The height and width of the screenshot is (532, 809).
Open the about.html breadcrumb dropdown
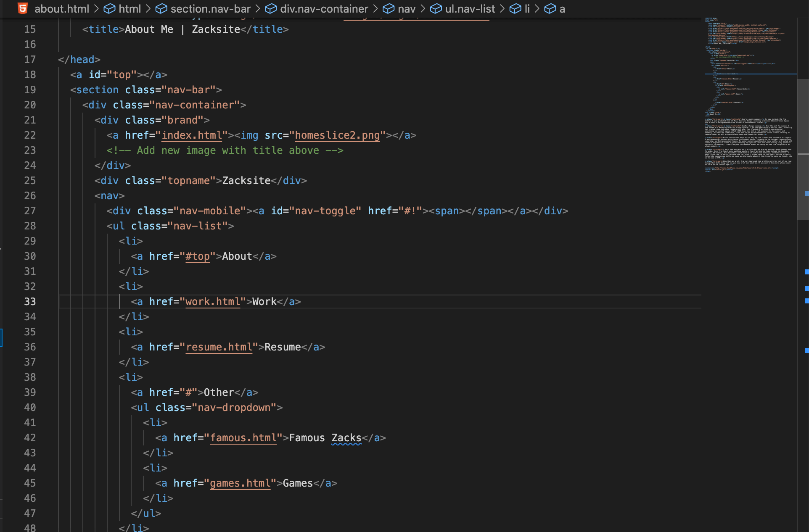61,9
